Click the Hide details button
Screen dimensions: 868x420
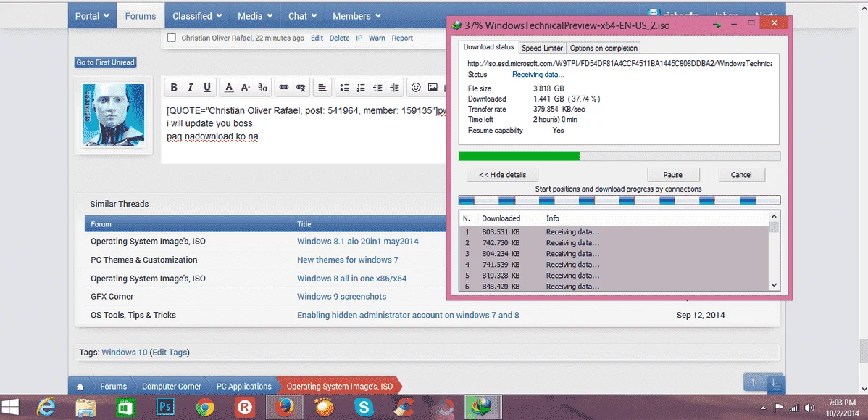pyautogui.click(x=503, y=175)
